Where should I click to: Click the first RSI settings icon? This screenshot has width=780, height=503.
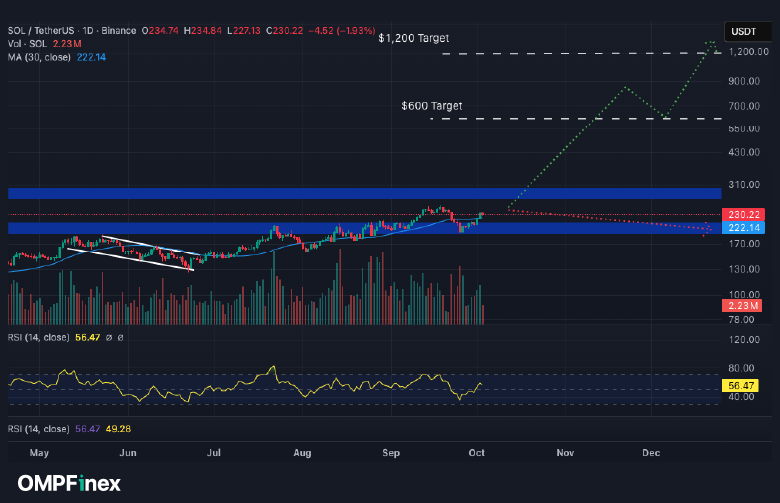point(108,338)
